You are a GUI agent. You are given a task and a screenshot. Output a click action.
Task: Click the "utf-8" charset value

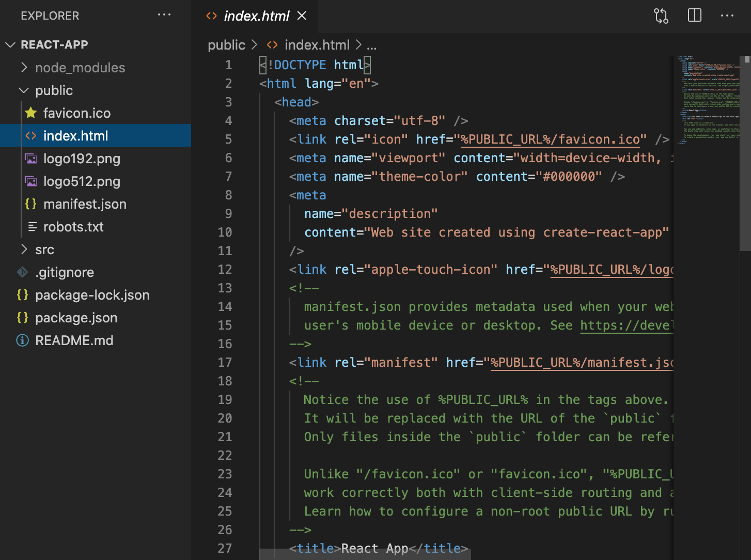tap(419, 121)
